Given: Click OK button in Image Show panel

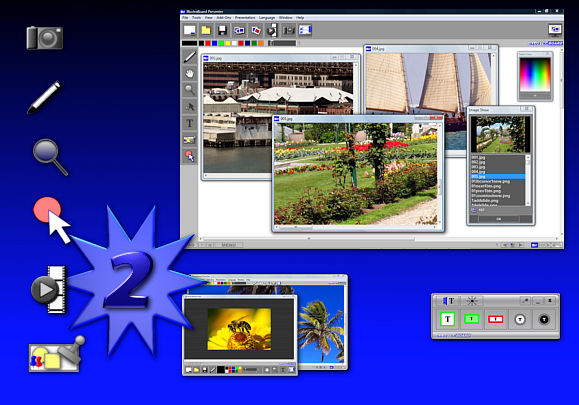Looking at the screenshot, I should pyautogui.click(x=499, y=219).
